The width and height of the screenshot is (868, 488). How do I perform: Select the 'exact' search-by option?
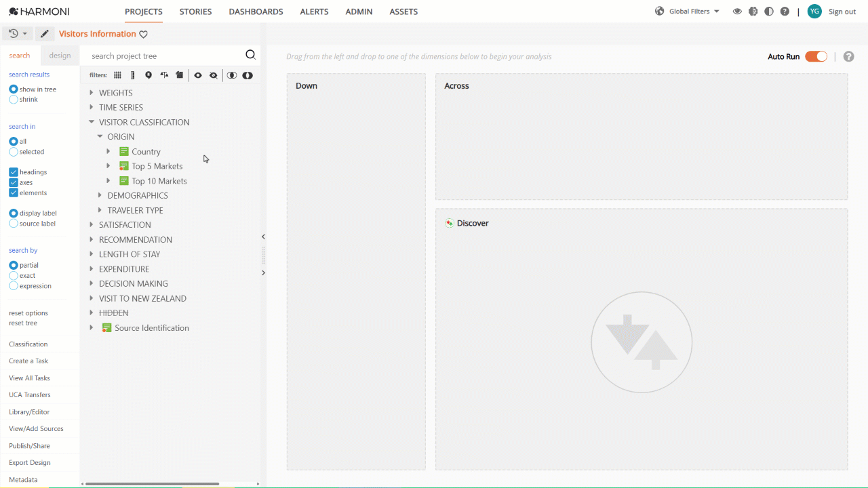(x=14, y=276)
